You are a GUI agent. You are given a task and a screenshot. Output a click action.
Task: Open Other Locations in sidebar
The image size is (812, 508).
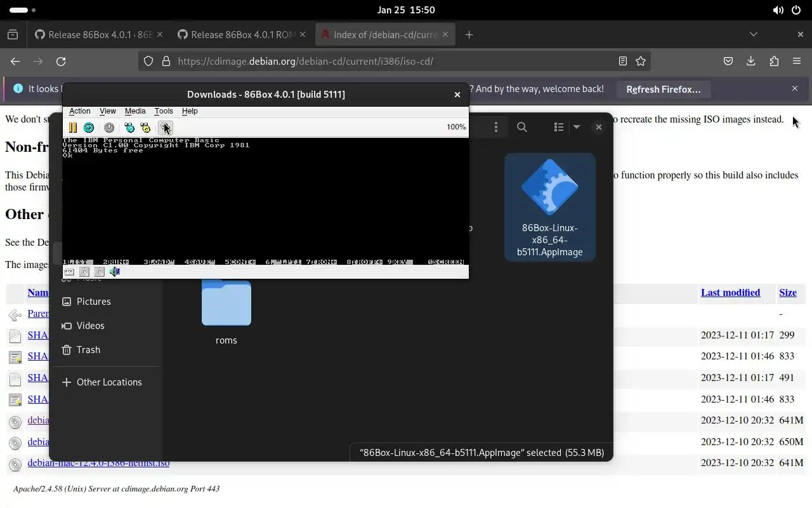tap(109, 382)
